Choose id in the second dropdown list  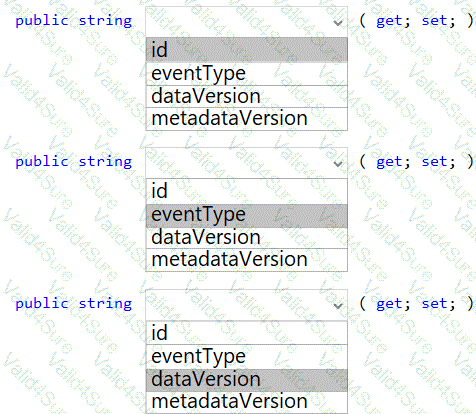tap(246, 191)
